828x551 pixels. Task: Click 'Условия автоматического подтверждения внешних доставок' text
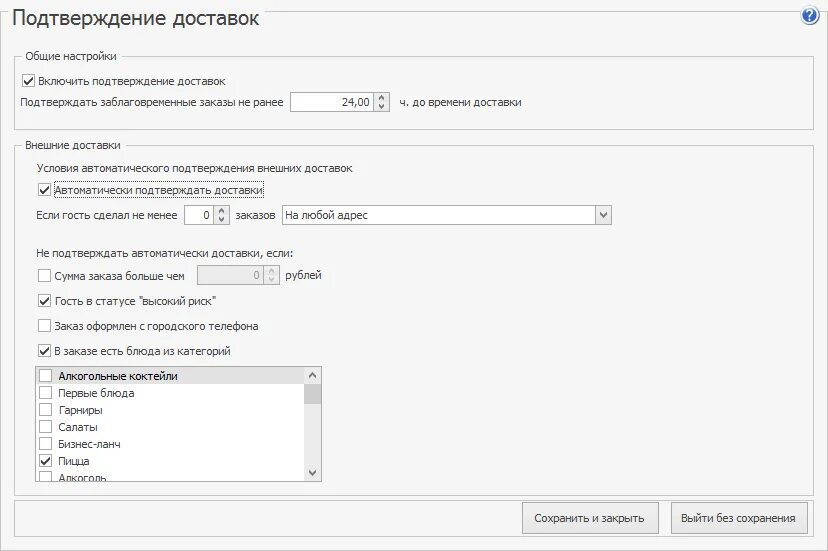point(194,168)
